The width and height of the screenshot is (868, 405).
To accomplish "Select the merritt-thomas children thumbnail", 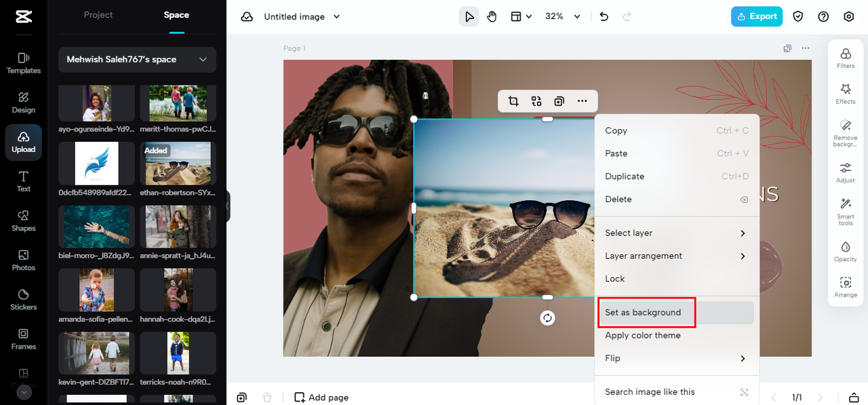I will click(x=178, y=103).
